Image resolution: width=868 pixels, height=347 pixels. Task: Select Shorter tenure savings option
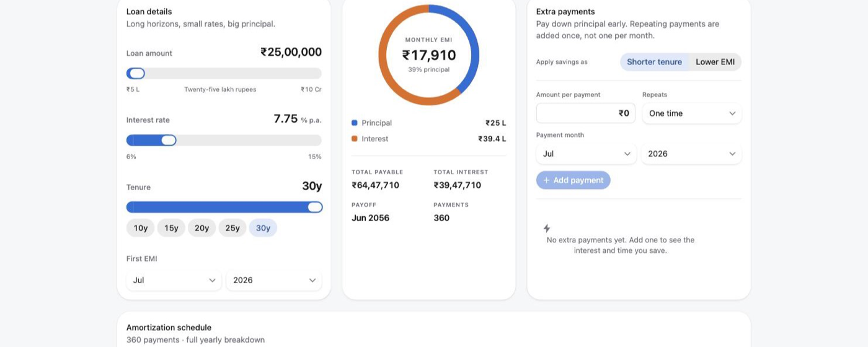(654, 62)
